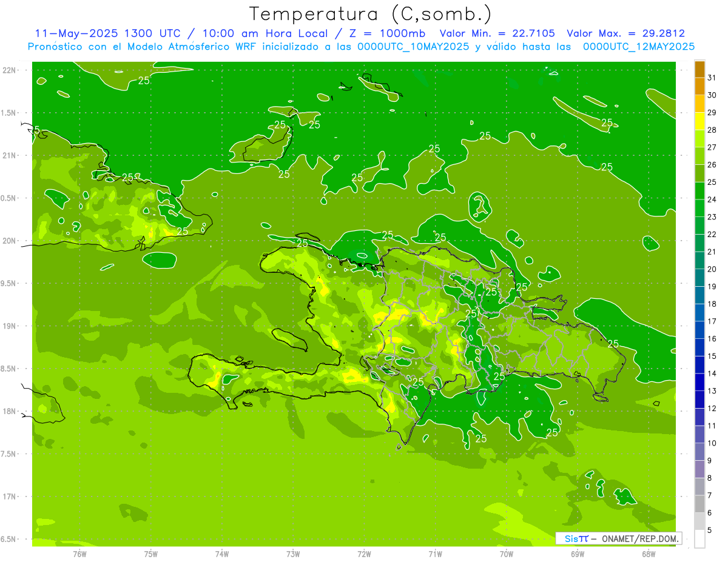Click the 24 value on the color scale
Viewport: 728px width, 562px height.
pyautogui.click(x=712, y=199)
